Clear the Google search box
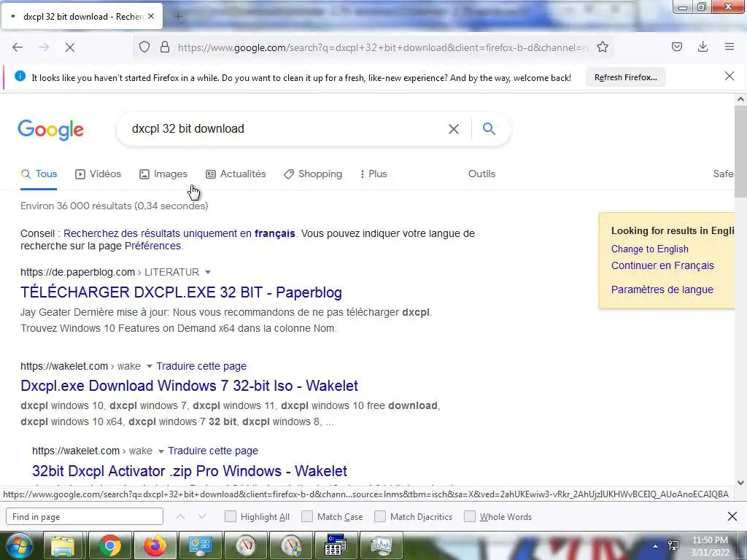This screenshot has width=747, height=560. click(x=454, y=129)
